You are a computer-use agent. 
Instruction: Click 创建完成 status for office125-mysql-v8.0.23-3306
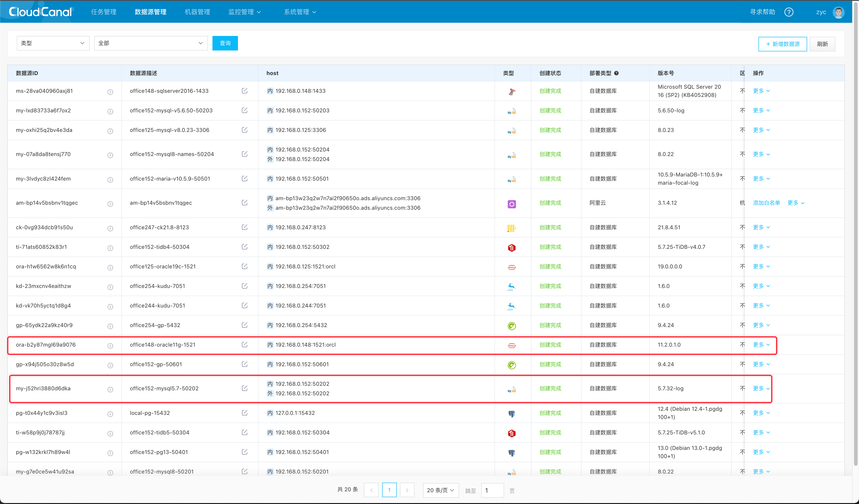[x=550, y=130]
